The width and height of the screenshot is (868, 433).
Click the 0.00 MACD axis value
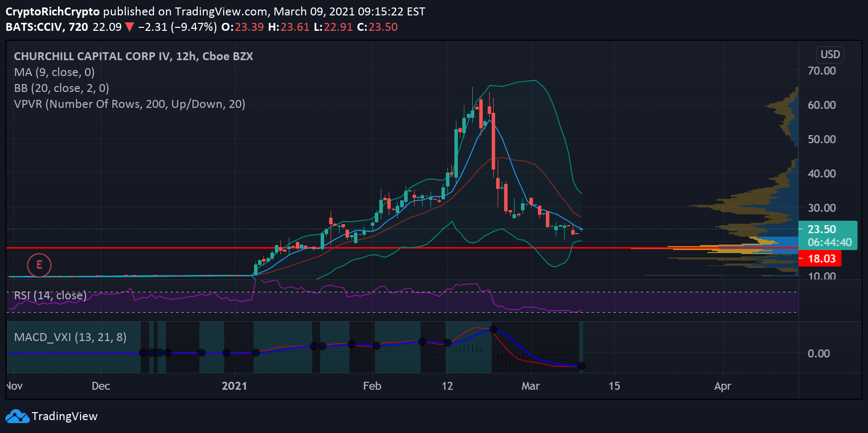[x=819, y=353]
